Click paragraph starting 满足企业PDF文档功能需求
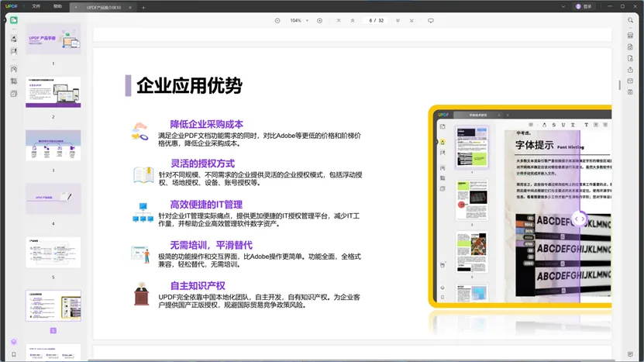This screenshot has height=362, width=644. tap(260, 140)
